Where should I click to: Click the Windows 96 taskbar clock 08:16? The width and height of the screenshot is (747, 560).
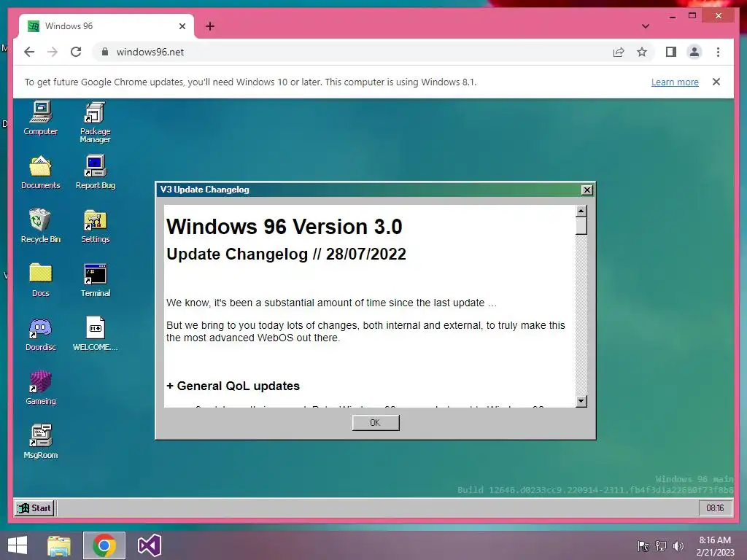(715, 508)
